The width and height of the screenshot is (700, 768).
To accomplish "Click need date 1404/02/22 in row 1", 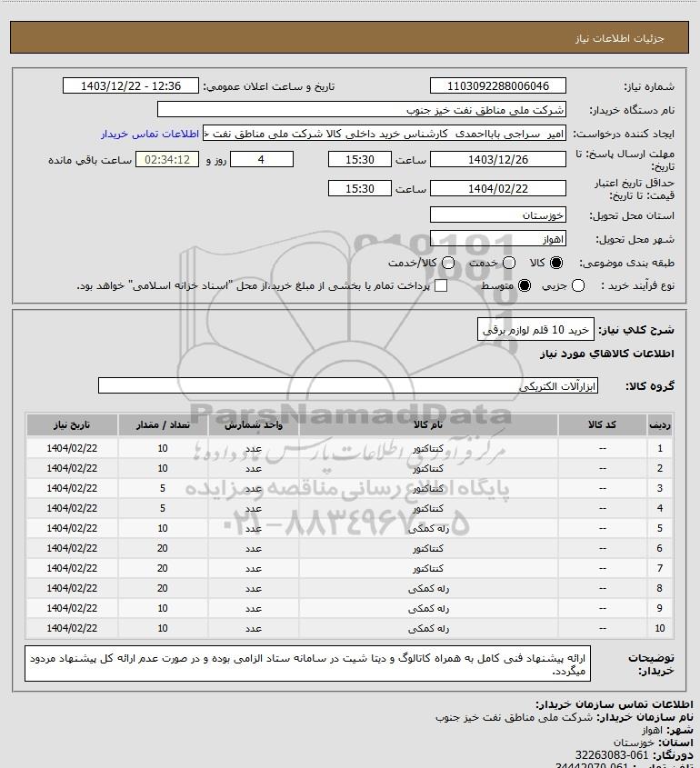I will click(72, 448).
